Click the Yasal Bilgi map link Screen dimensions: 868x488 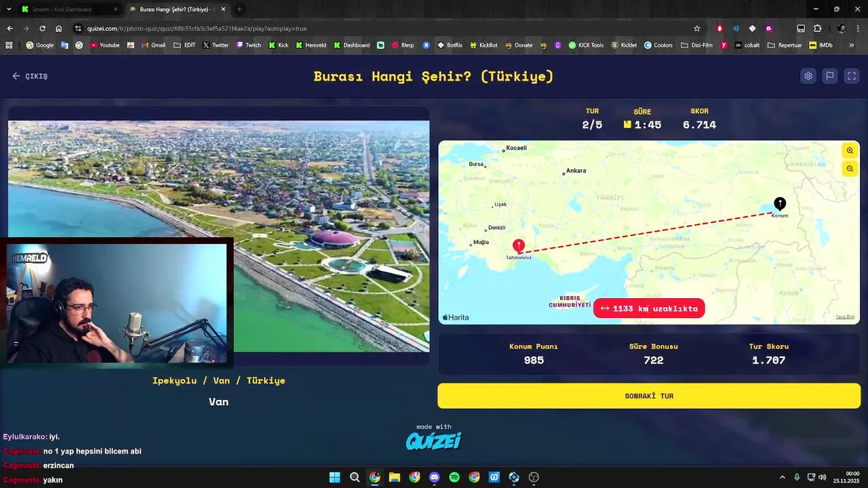click(845, 317)
